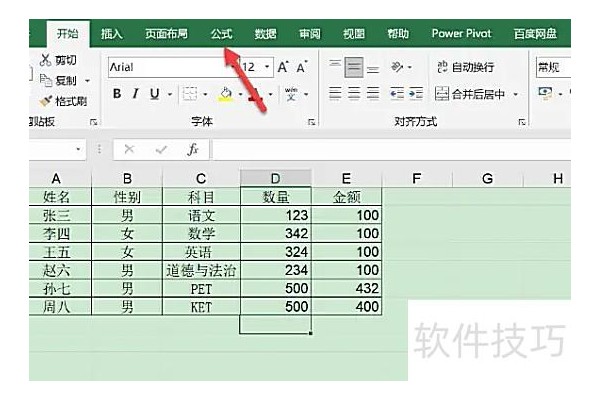600x400 pixels.
Task: Click the cell containing KET
Action: coord(201,307)
